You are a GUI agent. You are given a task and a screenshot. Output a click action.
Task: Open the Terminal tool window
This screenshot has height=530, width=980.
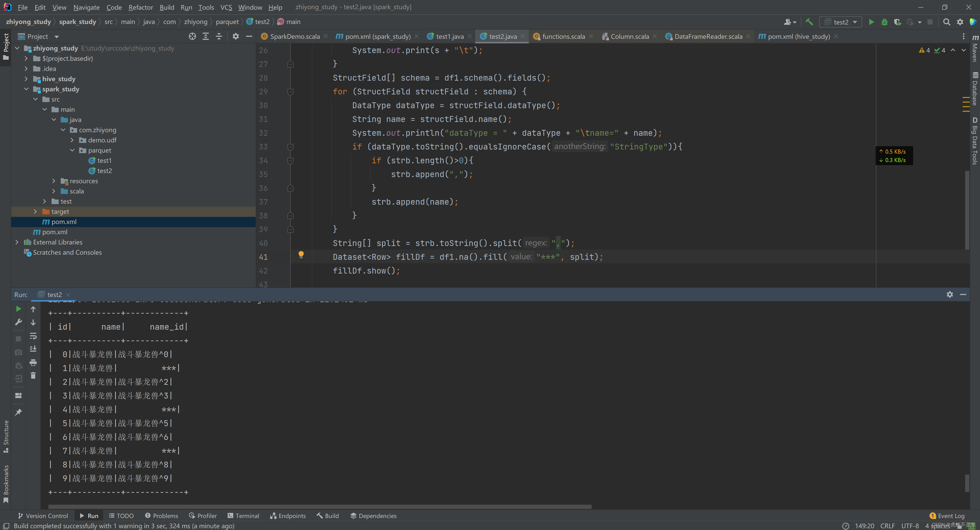tap(243, 515)
